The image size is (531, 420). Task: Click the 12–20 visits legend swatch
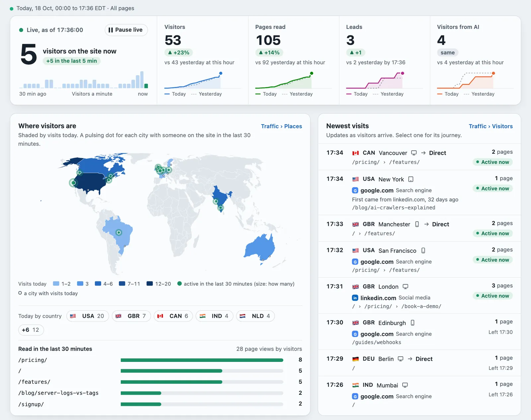point(150,284)
